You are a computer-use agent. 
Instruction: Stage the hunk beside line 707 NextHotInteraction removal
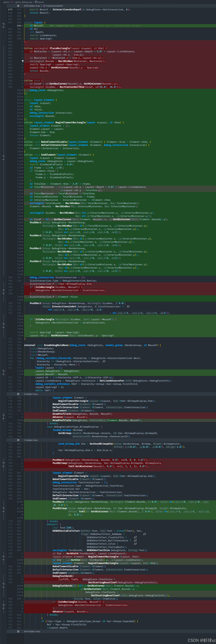(x=4, y=293)
